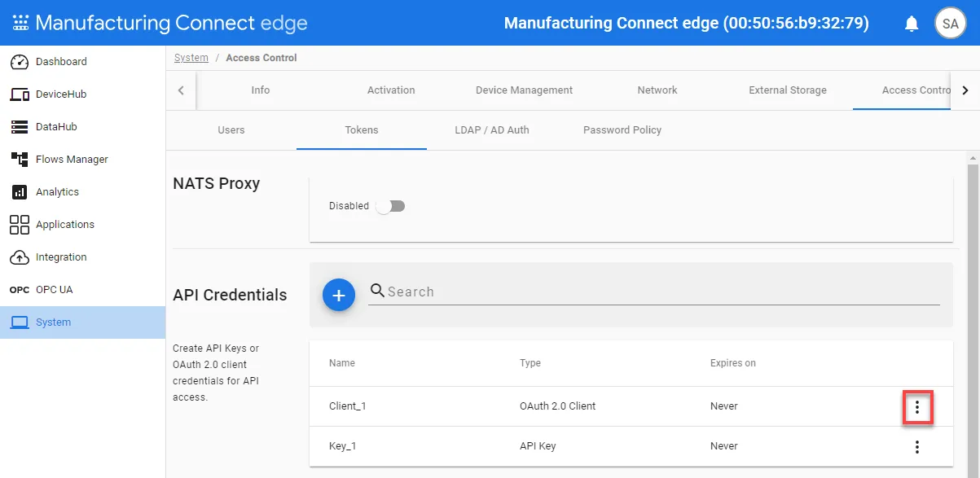Click the Flows Manager icon
The height and width of the screenshot is (478, 980).
point(20,160)
